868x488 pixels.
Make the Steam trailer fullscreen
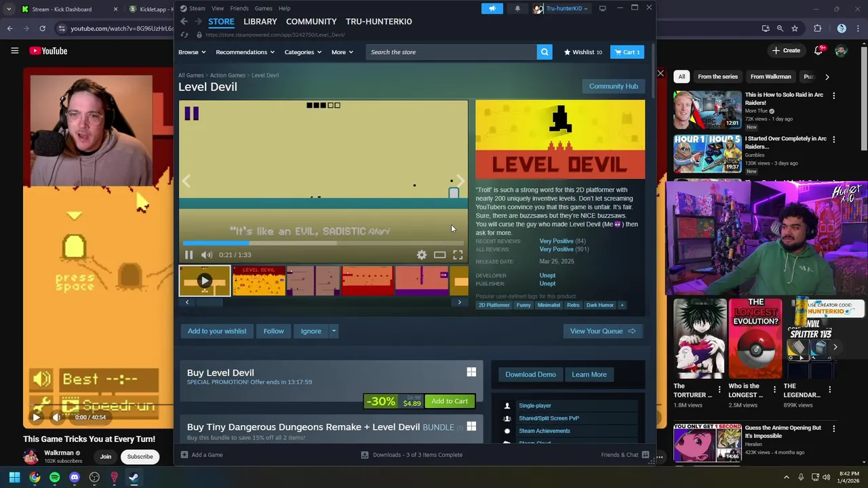click(x=458, y=255)
